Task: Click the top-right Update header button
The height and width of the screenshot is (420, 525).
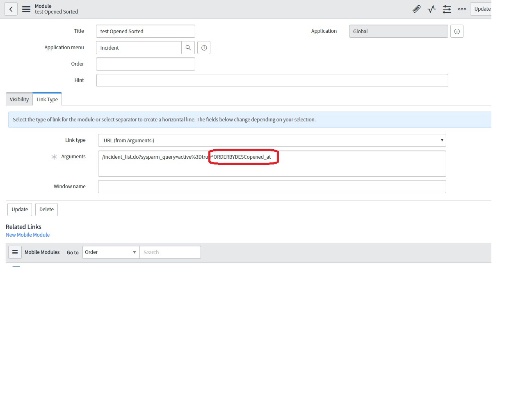Action: (x=481, y=9)
